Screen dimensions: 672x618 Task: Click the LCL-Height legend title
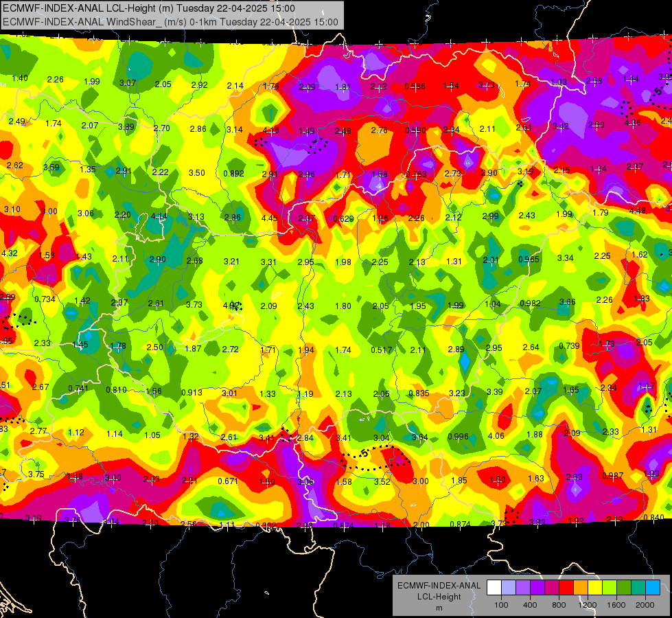tap(439, 597)
